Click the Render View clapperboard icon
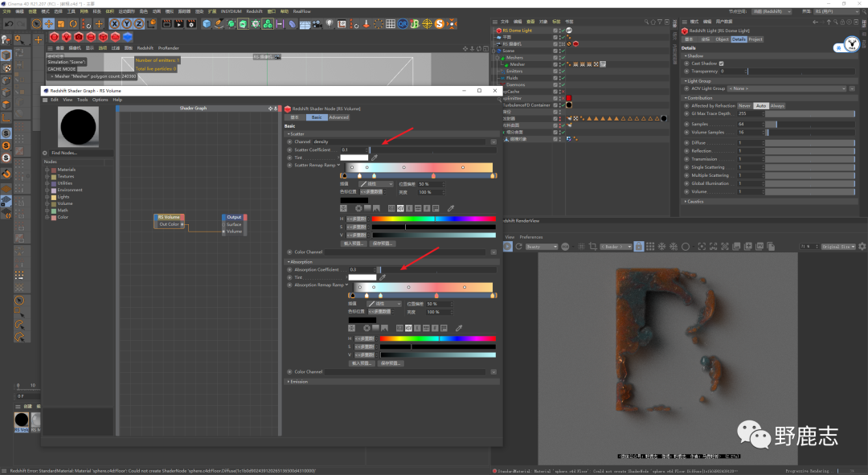 [x=166, y=24]
